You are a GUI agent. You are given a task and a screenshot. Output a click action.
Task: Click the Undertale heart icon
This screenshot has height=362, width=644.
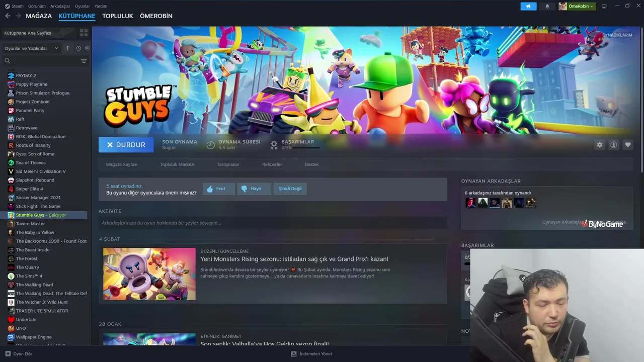11,320
